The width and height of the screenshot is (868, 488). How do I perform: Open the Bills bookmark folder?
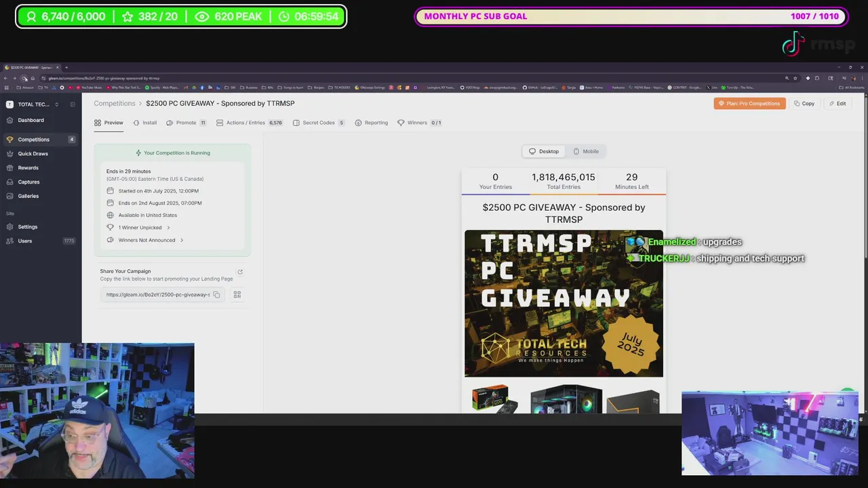[x=267, y=87]
